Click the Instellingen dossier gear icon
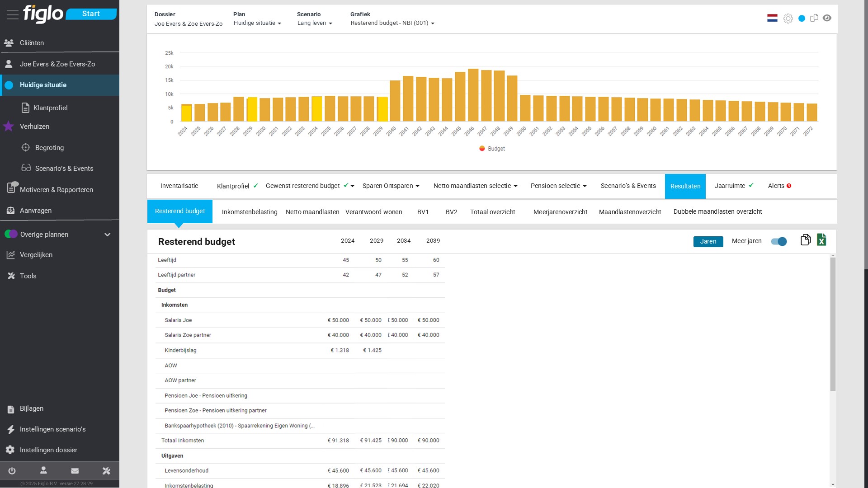Screen dimensions: 868x488 point(10,450)
